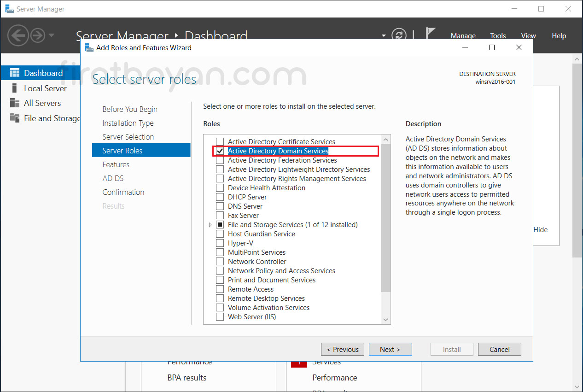Open the Tools menu
The image size is (583, 392).
498,35
